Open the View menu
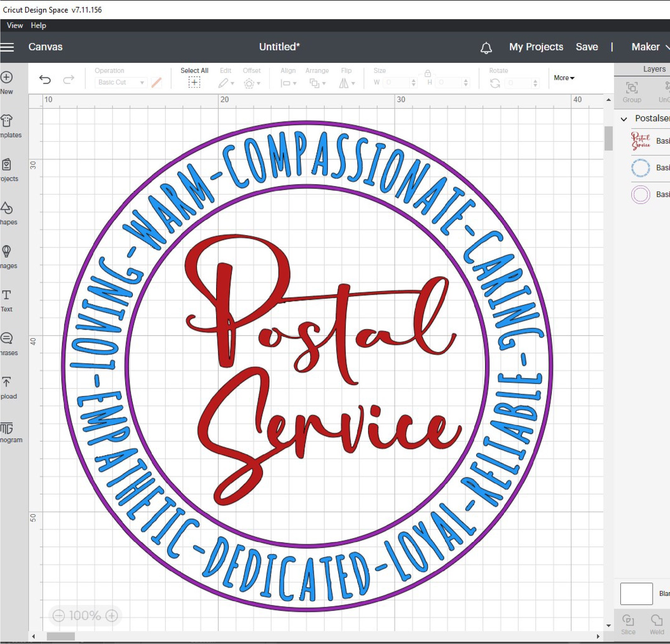This screenshot has height=644, width=670. coord(14,25)
